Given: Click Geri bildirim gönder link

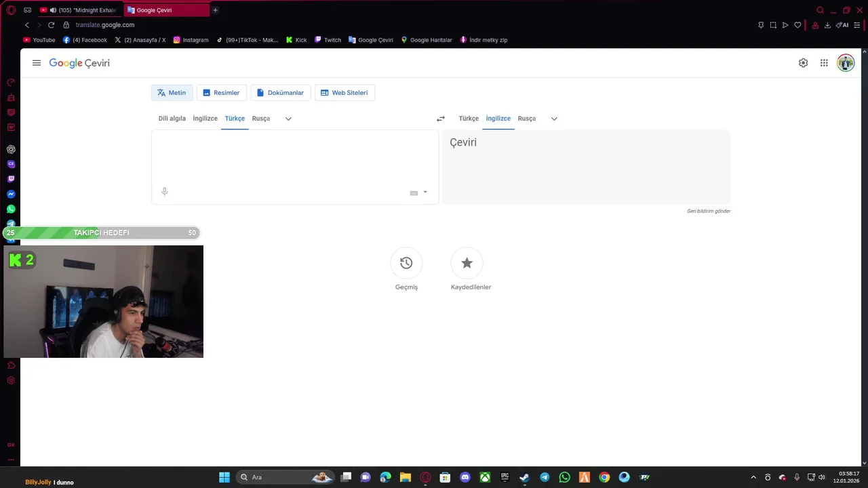Looking at the screenshot, I should [709, 211].
